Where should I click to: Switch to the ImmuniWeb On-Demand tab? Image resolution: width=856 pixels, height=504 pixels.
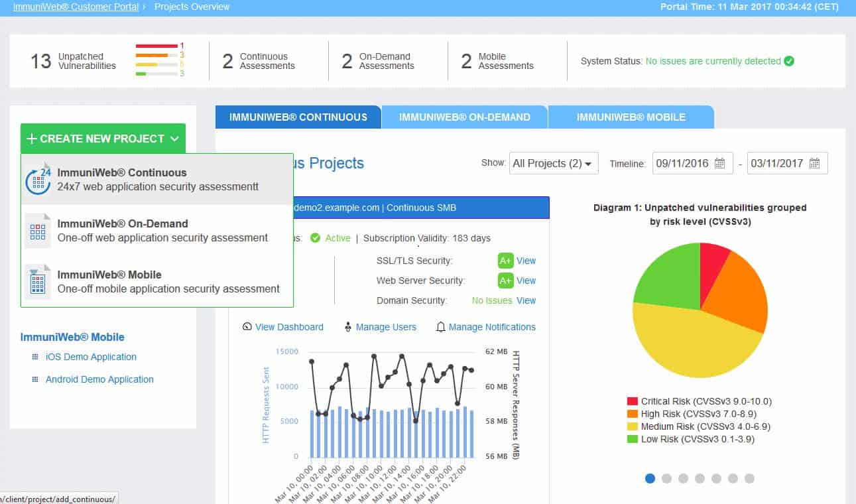coord(465,117)
